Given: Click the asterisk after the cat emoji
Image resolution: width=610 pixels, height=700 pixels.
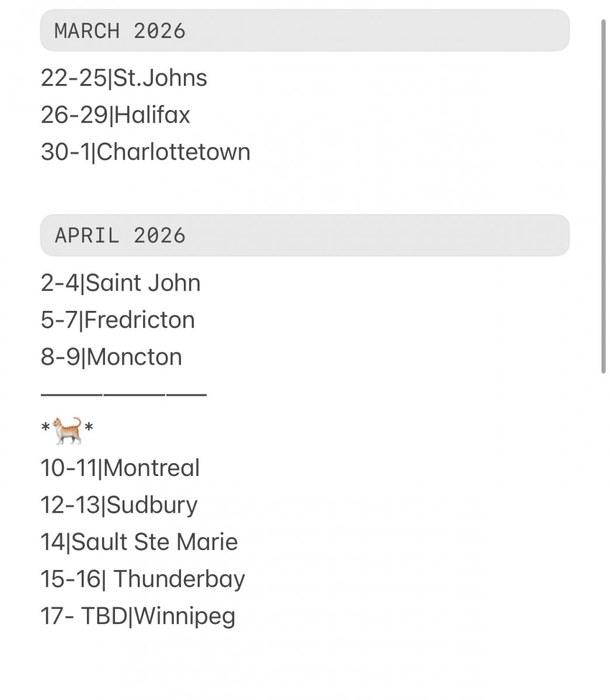Looking at the screenshot, I should tap(89, 429).
